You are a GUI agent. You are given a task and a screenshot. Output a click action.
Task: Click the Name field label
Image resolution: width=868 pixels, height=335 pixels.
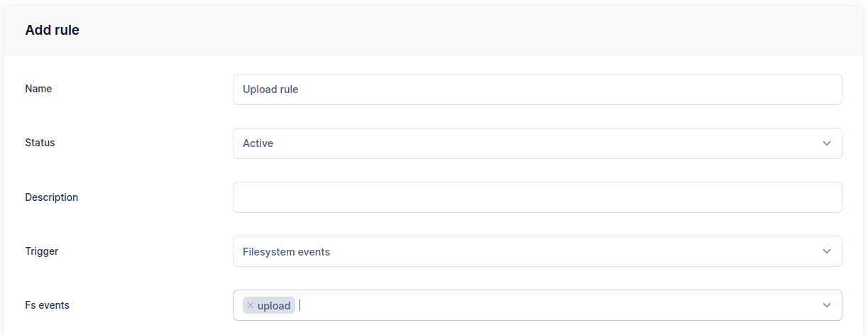38,89
